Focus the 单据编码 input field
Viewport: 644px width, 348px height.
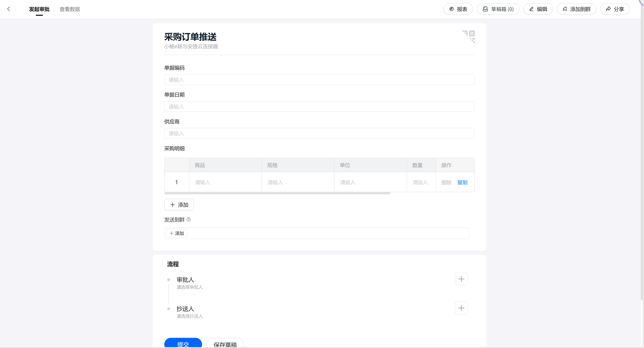[x=319, y=80]
